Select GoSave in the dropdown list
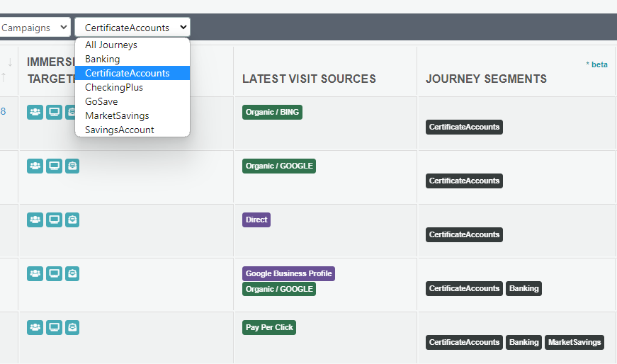617x364 pixels. point(101,101)
